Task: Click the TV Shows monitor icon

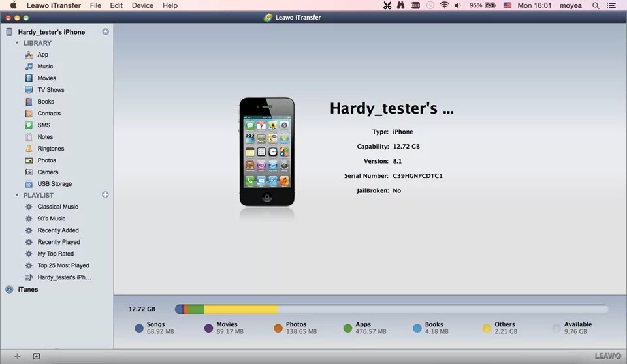Action: 29,90
